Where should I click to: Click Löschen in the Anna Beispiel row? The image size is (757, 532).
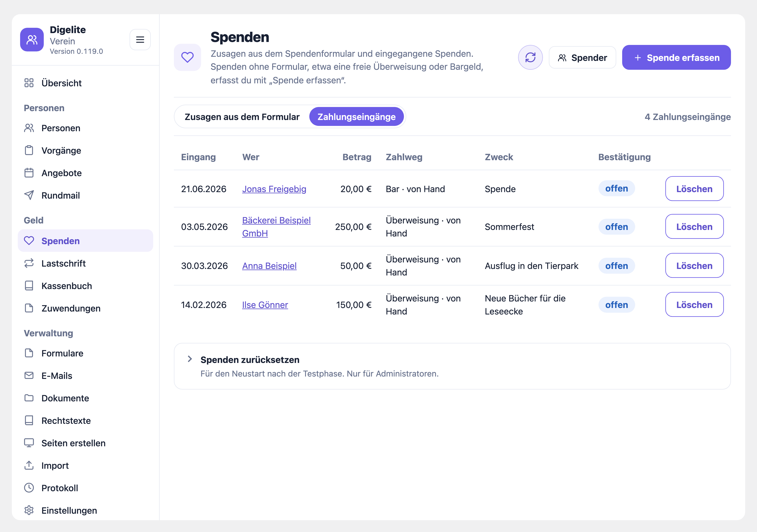[694, 265]
